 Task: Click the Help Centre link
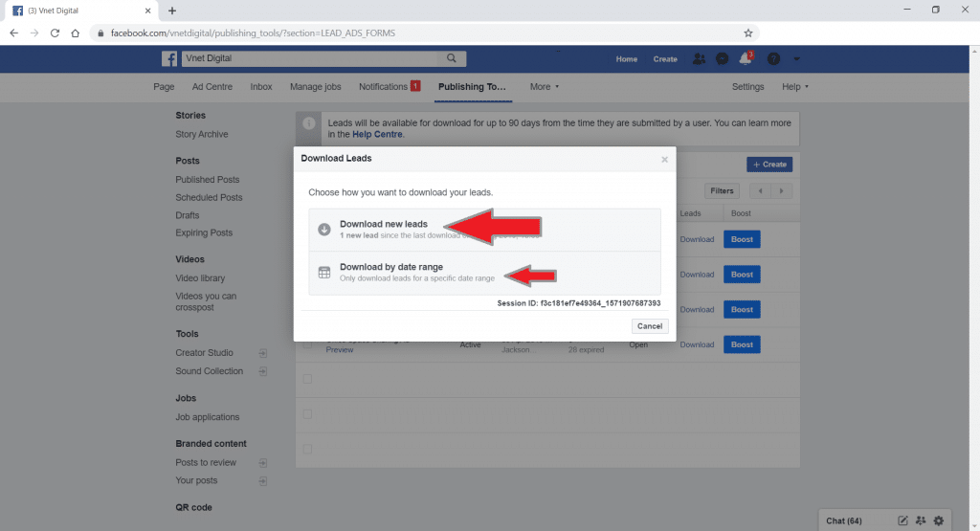tap(377, 134)
